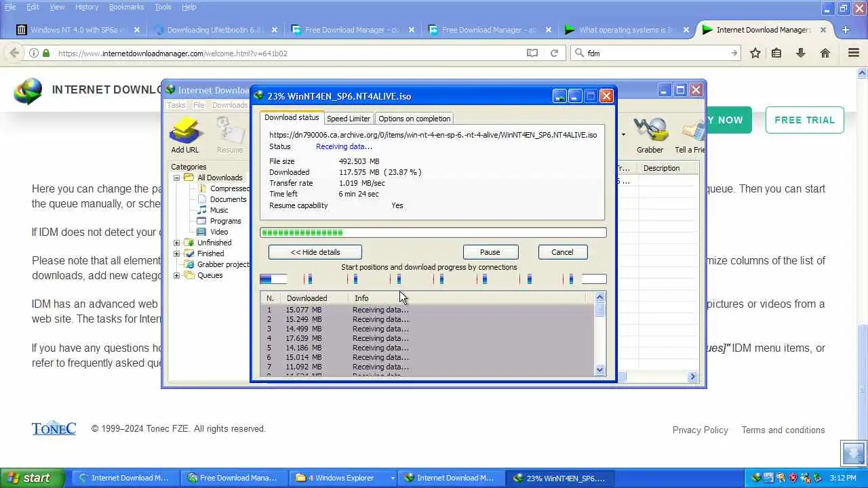Bookmark this page with the star icon
Viewport: 868px width, 488px height.
click(755, 53)
